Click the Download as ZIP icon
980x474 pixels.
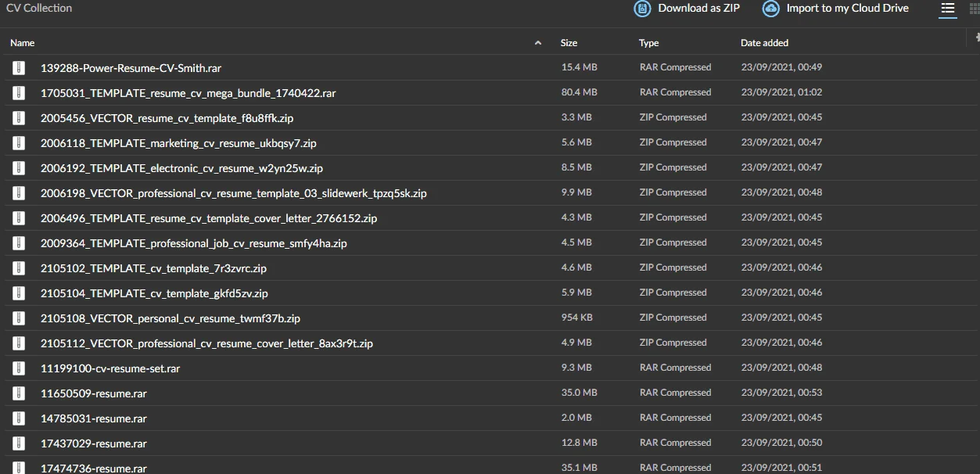(x=642, y=9)
